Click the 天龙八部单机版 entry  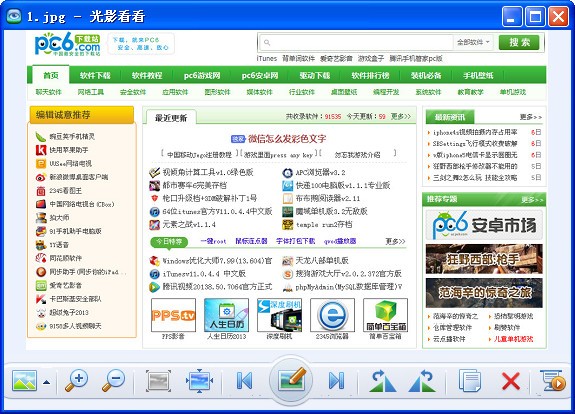click(x=322, y=260)
